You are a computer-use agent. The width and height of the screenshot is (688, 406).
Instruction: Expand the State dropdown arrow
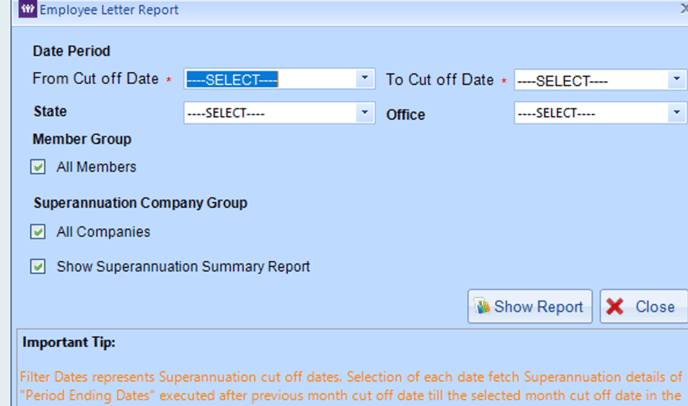point(365,113)
